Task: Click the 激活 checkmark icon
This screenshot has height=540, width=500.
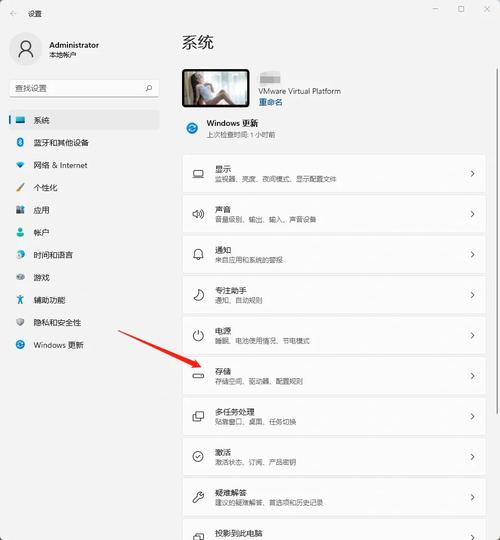Action: (x=198, y=457)
